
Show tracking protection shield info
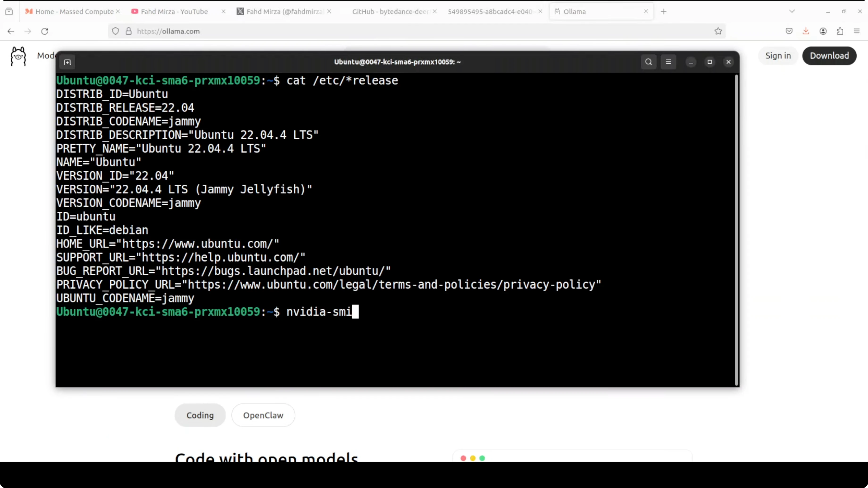pos(116,31)
